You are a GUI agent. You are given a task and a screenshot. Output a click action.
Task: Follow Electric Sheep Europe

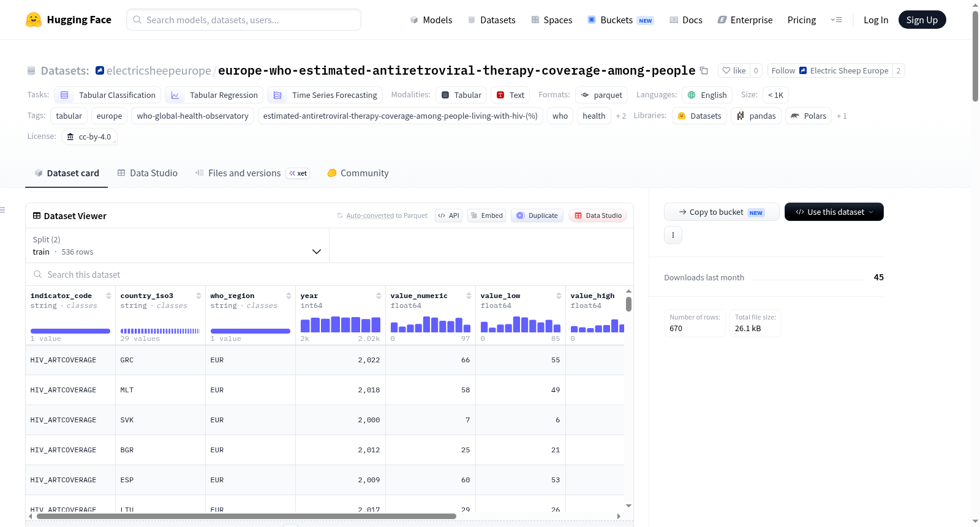[830, 70]
